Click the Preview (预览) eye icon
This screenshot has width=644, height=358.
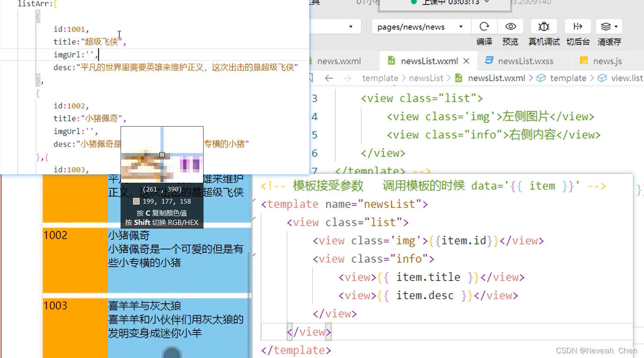coord(510,26)
